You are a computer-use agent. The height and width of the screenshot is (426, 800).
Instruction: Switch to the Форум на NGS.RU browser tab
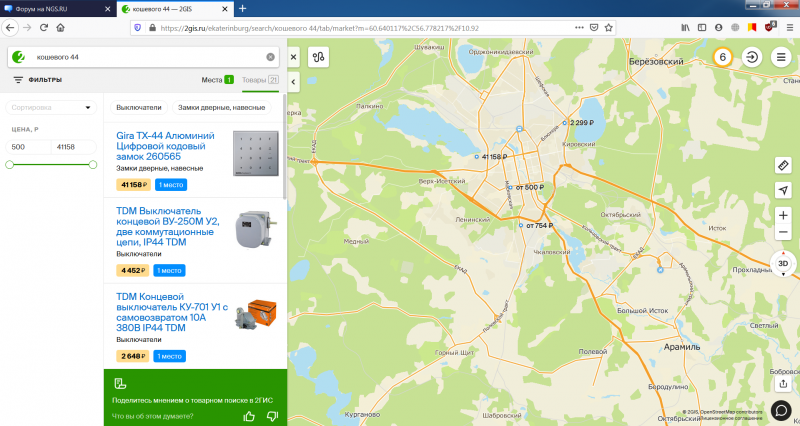point(57,9)
